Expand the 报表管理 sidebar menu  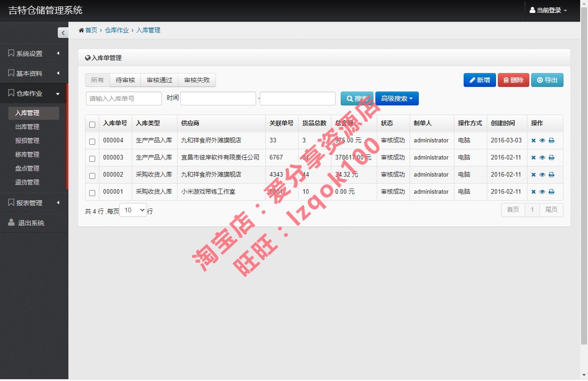(34, 203)
